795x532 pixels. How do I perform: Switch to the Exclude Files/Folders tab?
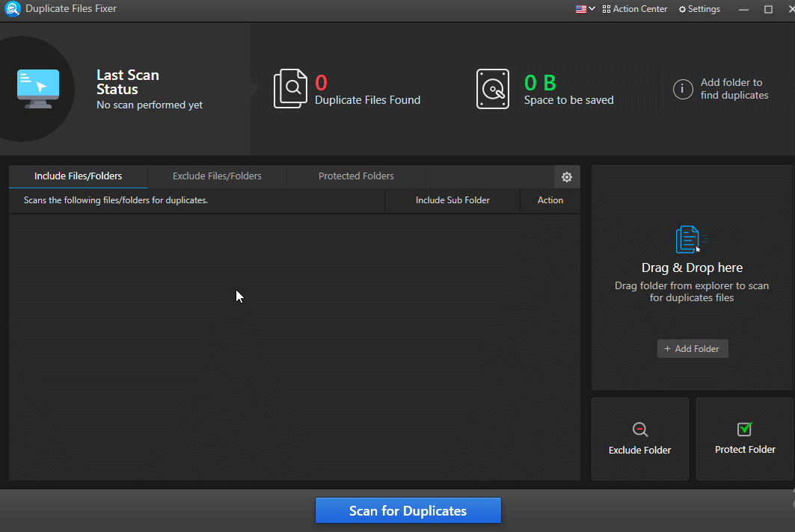217,176
